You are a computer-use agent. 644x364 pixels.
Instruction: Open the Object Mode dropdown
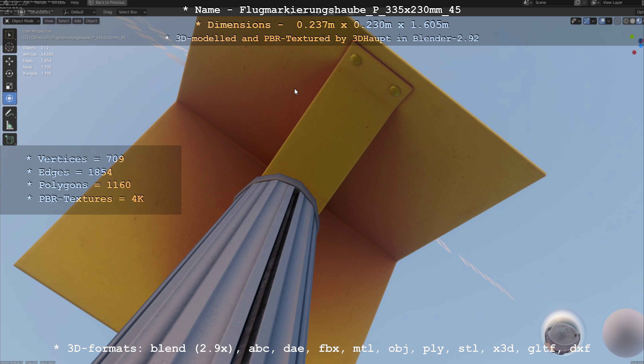(x=22, y=21)
